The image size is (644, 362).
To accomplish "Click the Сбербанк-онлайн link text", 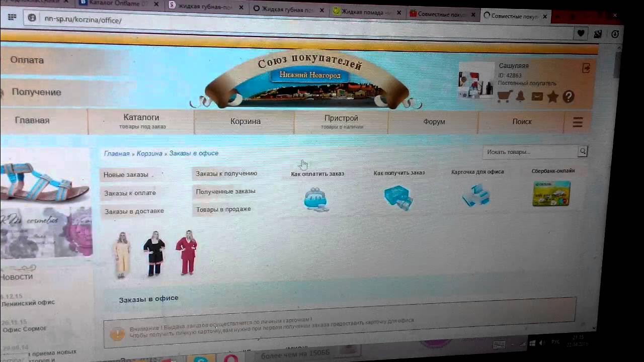I will click(553, 170).
